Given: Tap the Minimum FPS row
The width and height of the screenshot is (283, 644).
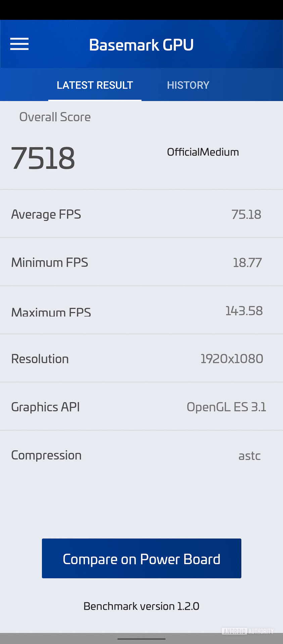Looking at the screenshot, I should click(141, 262).
